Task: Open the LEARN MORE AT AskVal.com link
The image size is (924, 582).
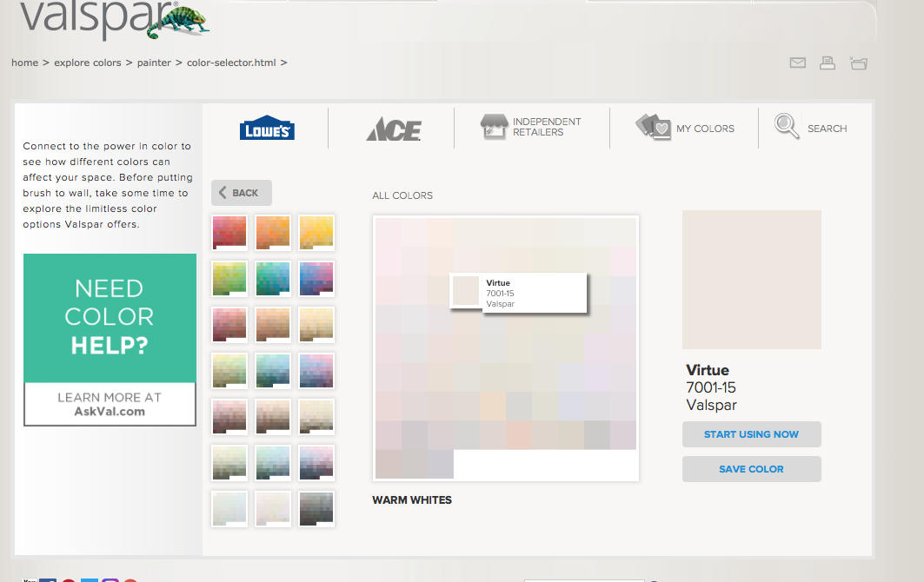Action: (x=110, y=404)
